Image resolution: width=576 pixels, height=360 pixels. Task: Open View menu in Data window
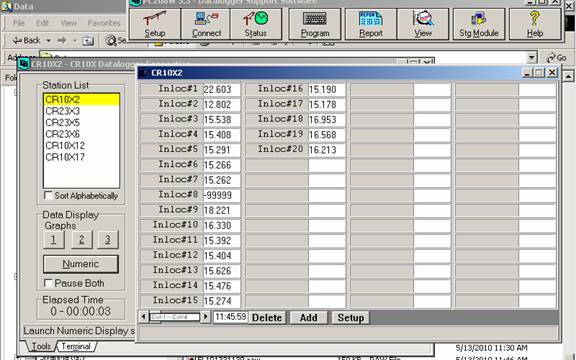[x=68, y=23]
